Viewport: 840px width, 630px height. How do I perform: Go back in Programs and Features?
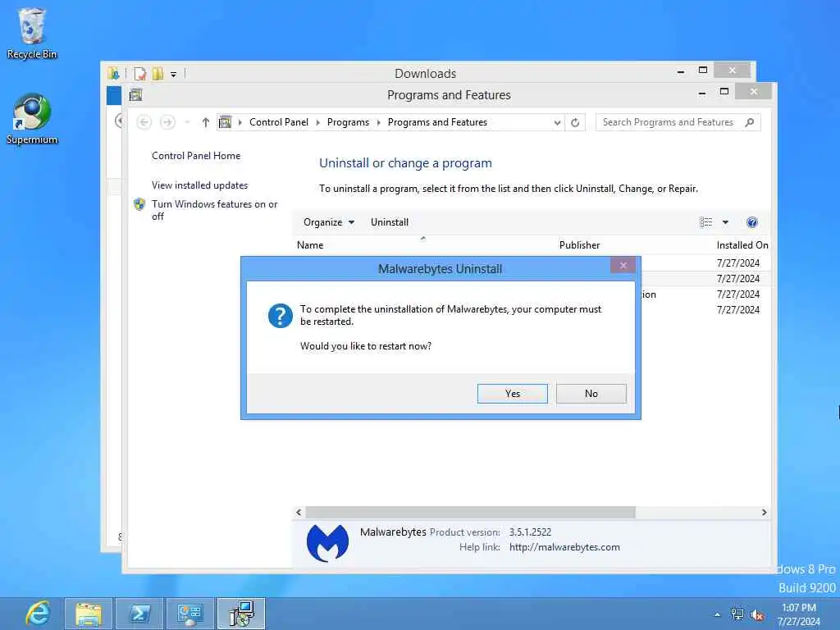click(x=144, y=122)
